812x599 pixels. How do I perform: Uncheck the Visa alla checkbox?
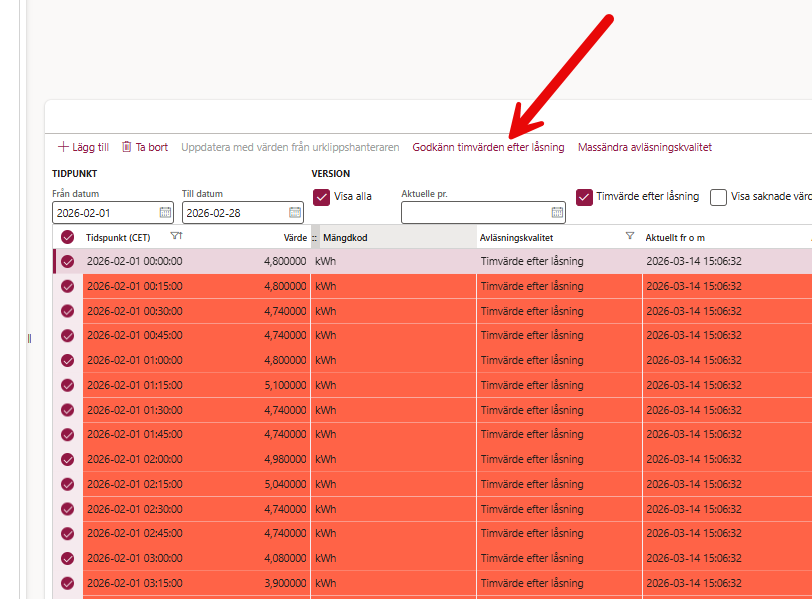click(x=322, y=197)
